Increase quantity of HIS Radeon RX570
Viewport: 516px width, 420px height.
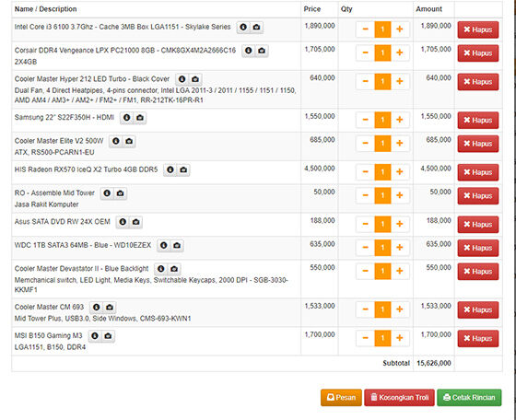[x=400, y=171]
